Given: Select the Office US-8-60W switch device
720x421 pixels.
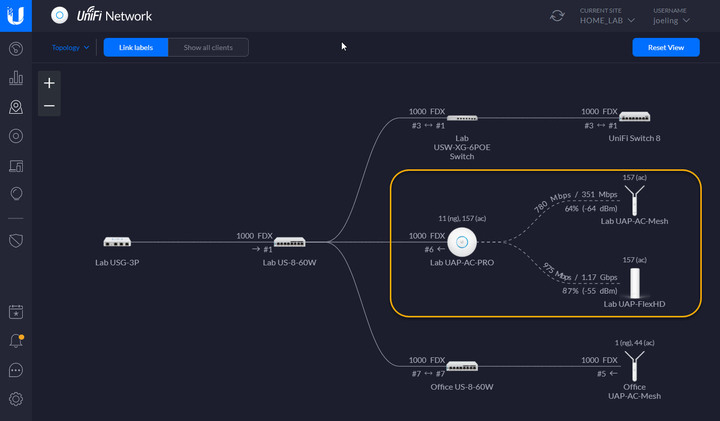Looking at the screenshot, I should 462,366.
